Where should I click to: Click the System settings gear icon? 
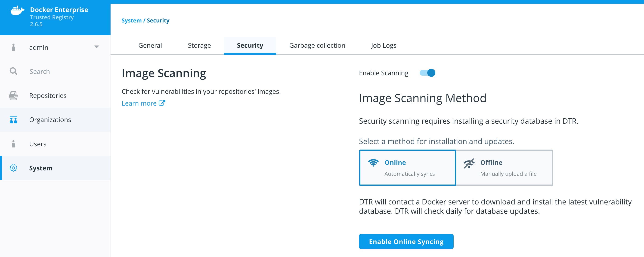coord(14,168)
